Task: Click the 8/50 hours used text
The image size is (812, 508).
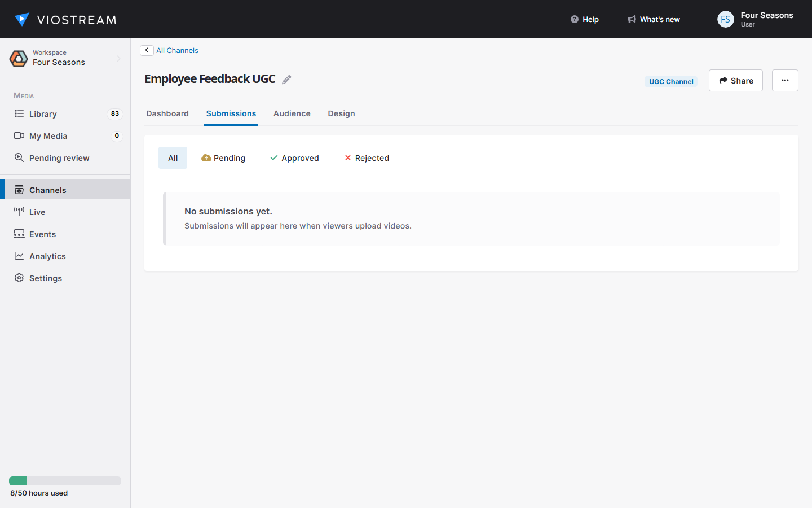Action: pos(39,493)
